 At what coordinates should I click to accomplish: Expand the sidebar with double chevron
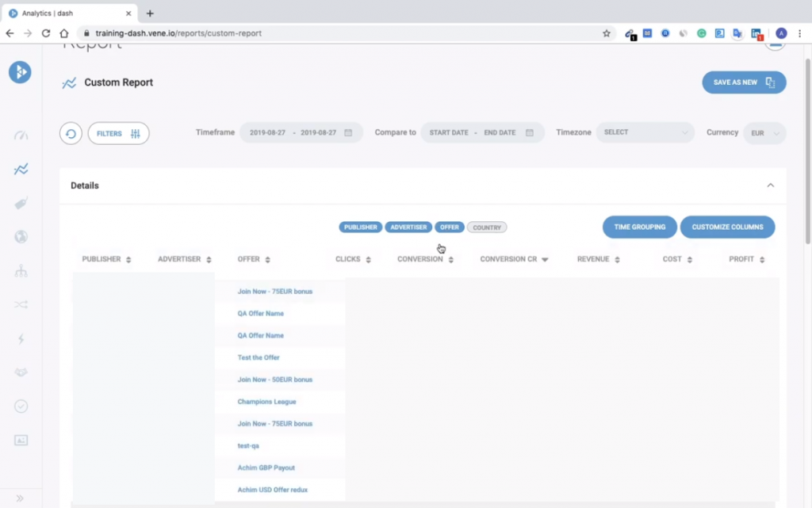tap(20, 498)
